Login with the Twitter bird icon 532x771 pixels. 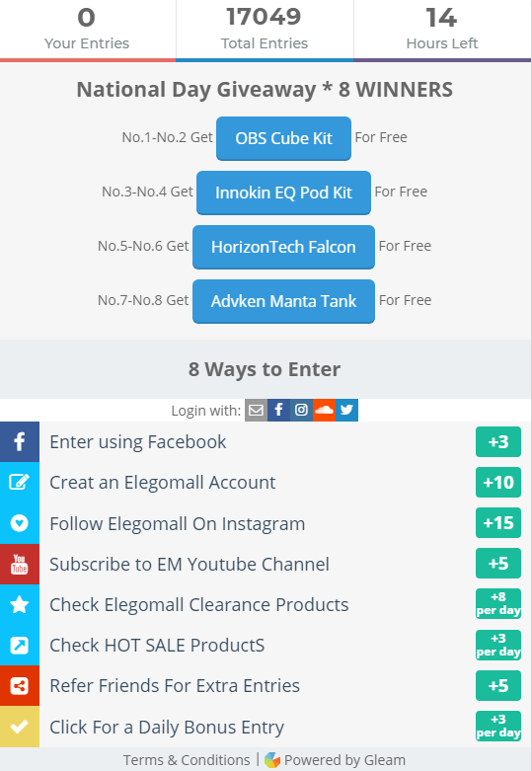point(346,410)
